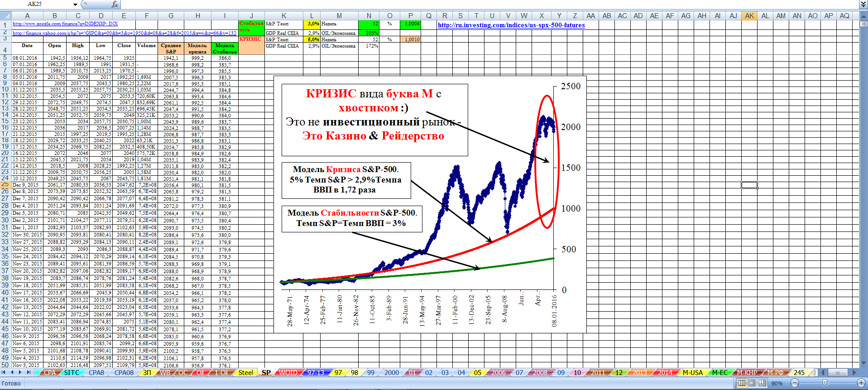Image resolution: width=868 pixels, height=390 pixels.
Task: Open the Google Finance link in A1
Action: tap(65, 24)
